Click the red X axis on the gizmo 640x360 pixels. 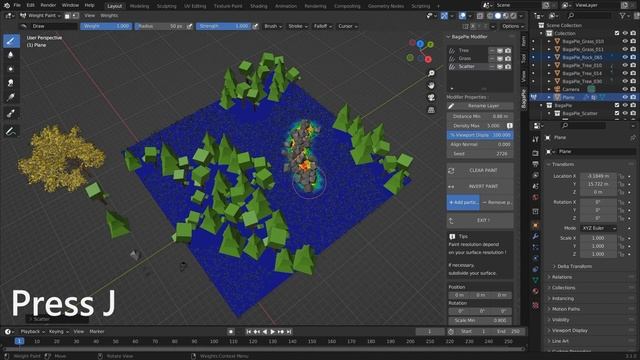click(x=428, y=60)
